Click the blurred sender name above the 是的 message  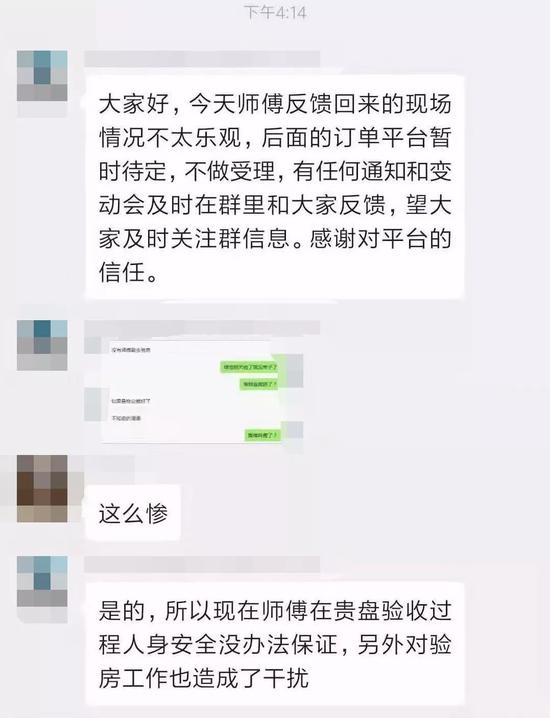tap(202, 565)
